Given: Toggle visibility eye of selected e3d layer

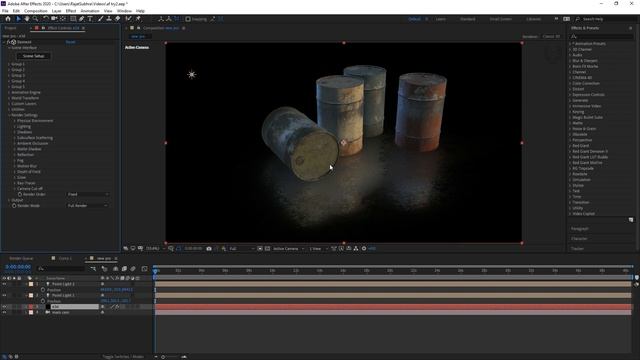Looking at the screenshot, I should [4, 307].
